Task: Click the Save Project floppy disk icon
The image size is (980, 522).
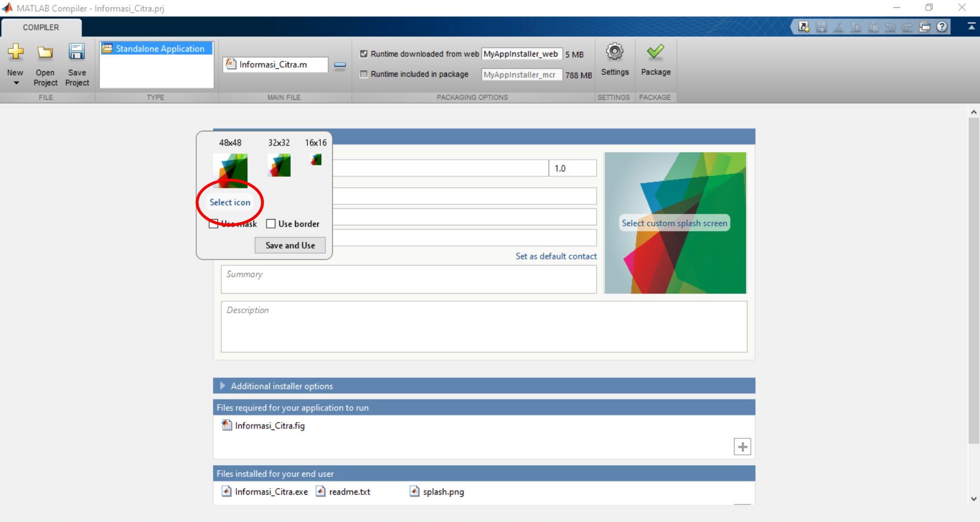Action: pyautogui.click(x=77, y=52)
